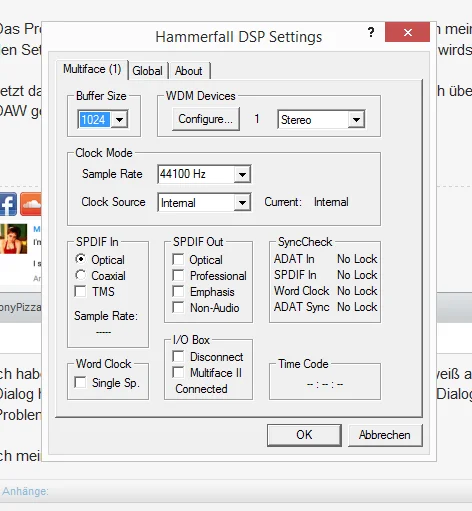
Task: Enable the Emphasis checkbox
Action: pos(178,291)
